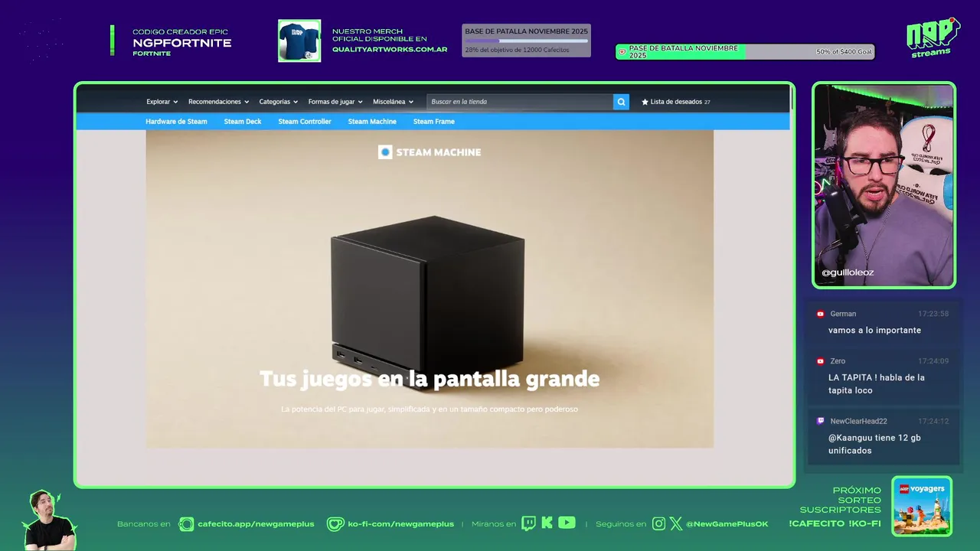Screen dimensions: 980x551
Task: Click the @NewGamePlusOK handle
Action: tap(727, 524)
